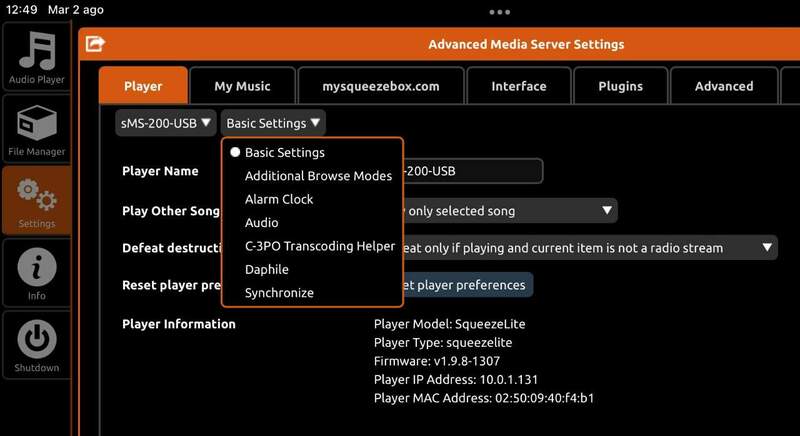The height and width of the screenshot is (436, 800).
Task: Click the Player Type: squeezelite text
Action: pos(443,342)
